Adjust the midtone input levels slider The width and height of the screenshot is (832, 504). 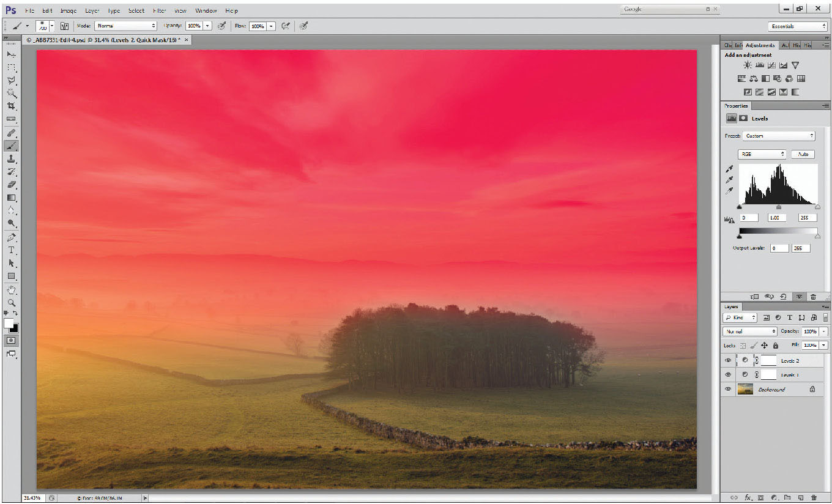(778, 207)
